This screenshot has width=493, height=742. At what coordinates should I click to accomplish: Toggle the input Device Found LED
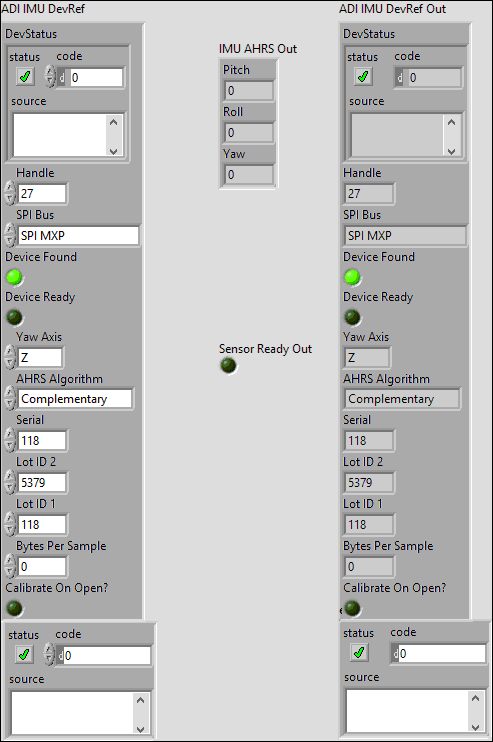[x=14, y=277]
